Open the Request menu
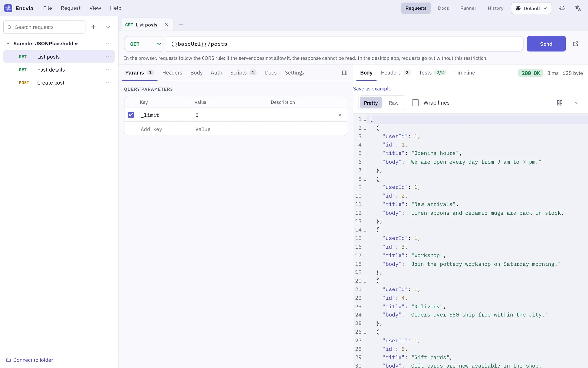The height and width of the screenshot is (368, 588). (71, 8)
